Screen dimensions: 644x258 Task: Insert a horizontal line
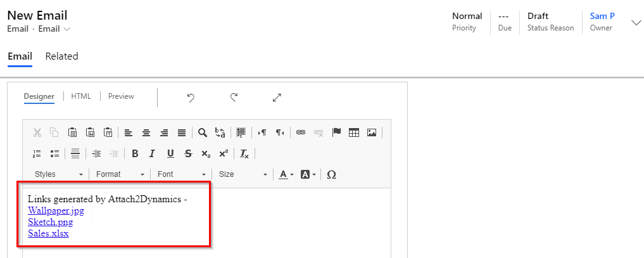click(75, 153)
